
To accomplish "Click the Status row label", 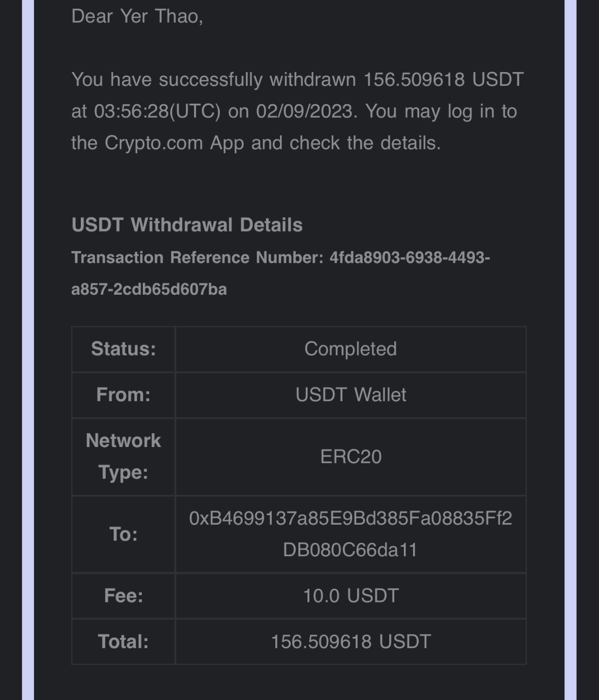I will click(123, 349).
